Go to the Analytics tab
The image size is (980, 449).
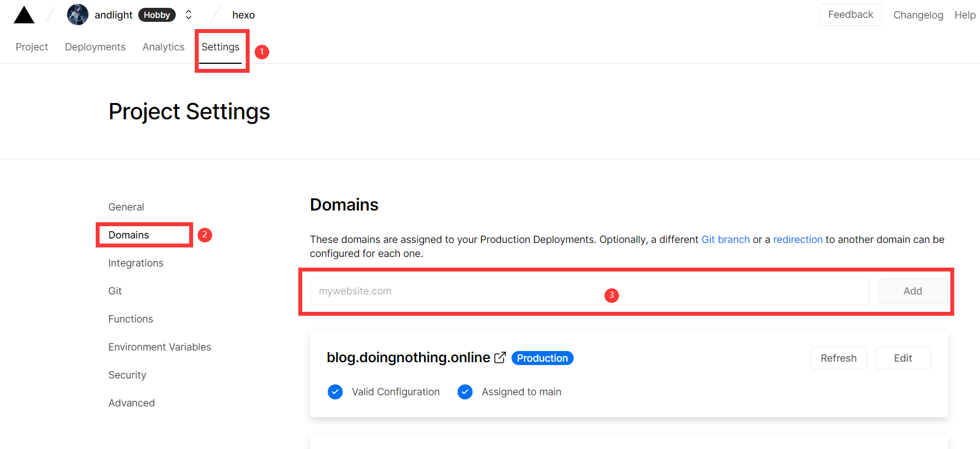coord(163,47)
